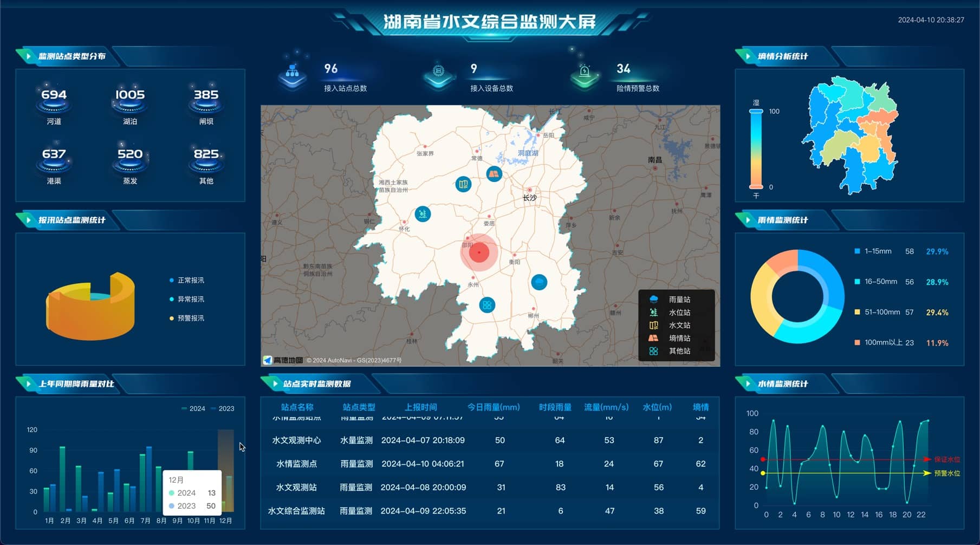Toggle the 16-50mm rainfall legend entry
The width and height of the screenshot is (980, 545).
[x=876, y=282]
